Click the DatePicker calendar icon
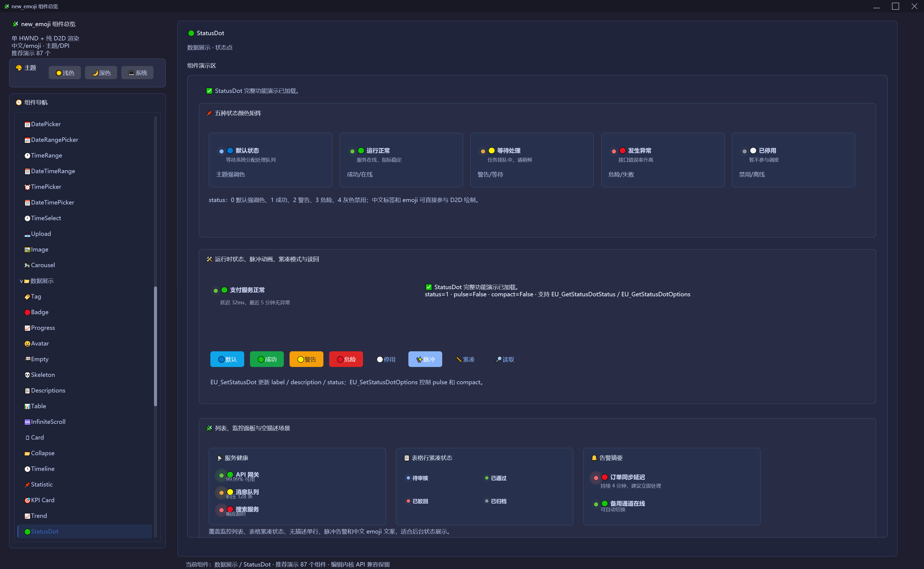The image size is (924, 569). pos(27,125)
